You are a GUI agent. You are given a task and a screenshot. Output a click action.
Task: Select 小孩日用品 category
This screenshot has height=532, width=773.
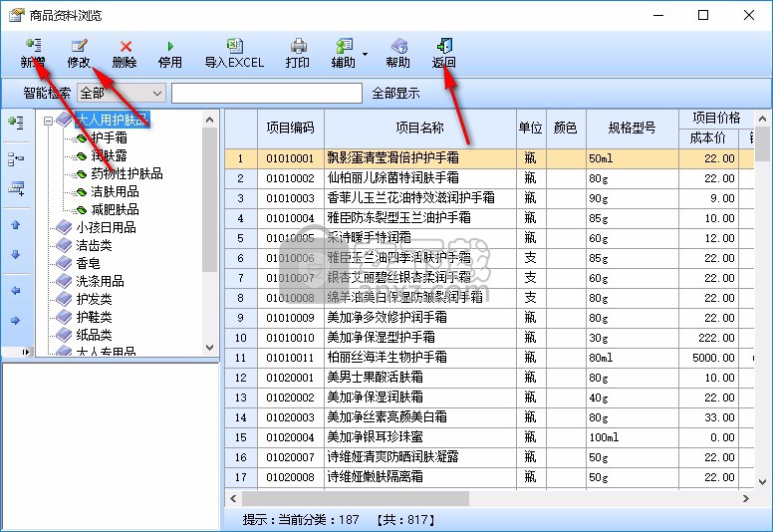(x=106, y=227)
